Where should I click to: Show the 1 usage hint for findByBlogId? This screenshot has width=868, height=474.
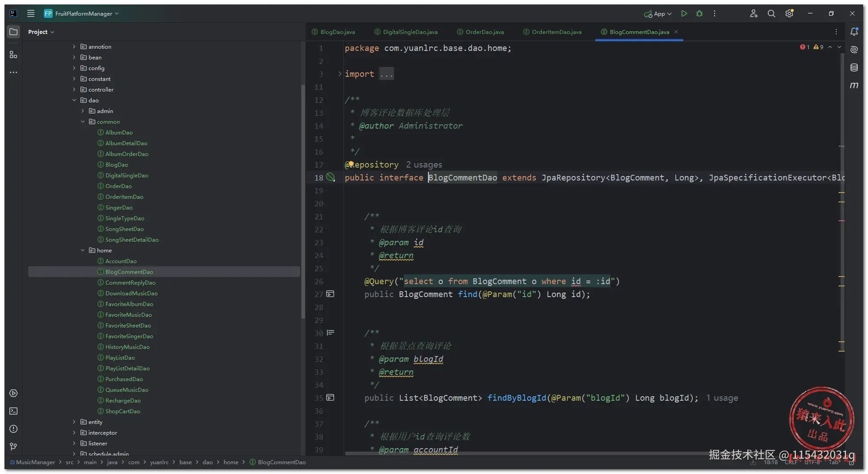coord(722,398)
